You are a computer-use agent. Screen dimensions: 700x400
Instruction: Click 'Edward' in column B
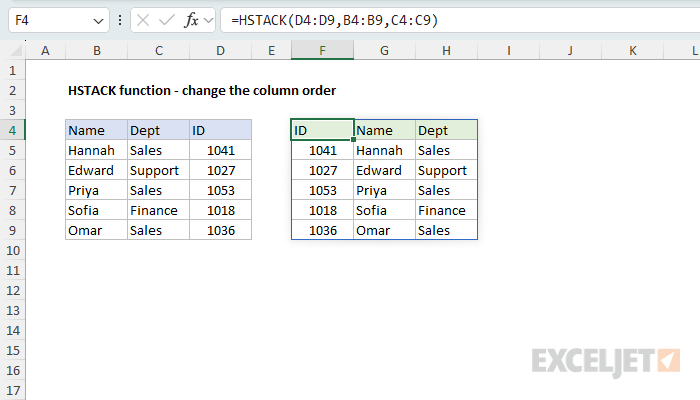(96, 171)
